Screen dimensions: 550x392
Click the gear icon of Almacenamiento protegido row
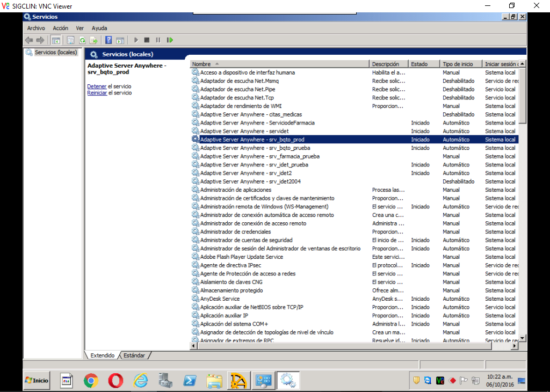point(195,291)
